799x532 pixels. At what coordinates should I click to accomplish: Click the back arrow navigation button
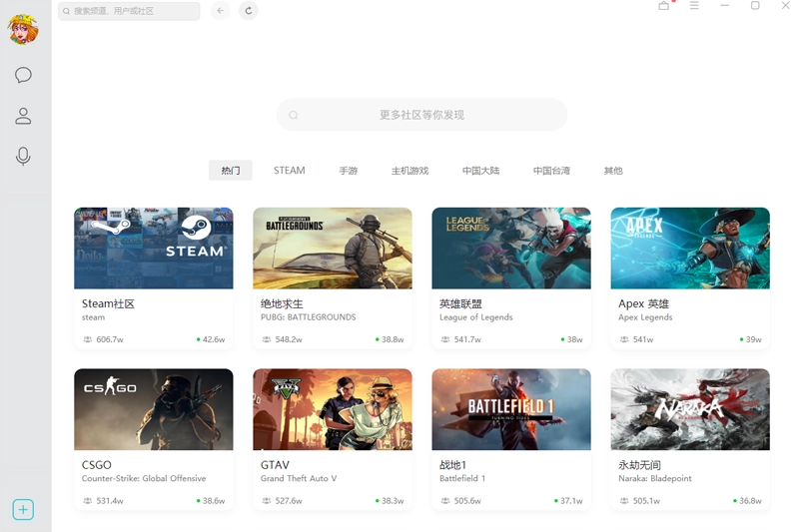pos(221,11)
